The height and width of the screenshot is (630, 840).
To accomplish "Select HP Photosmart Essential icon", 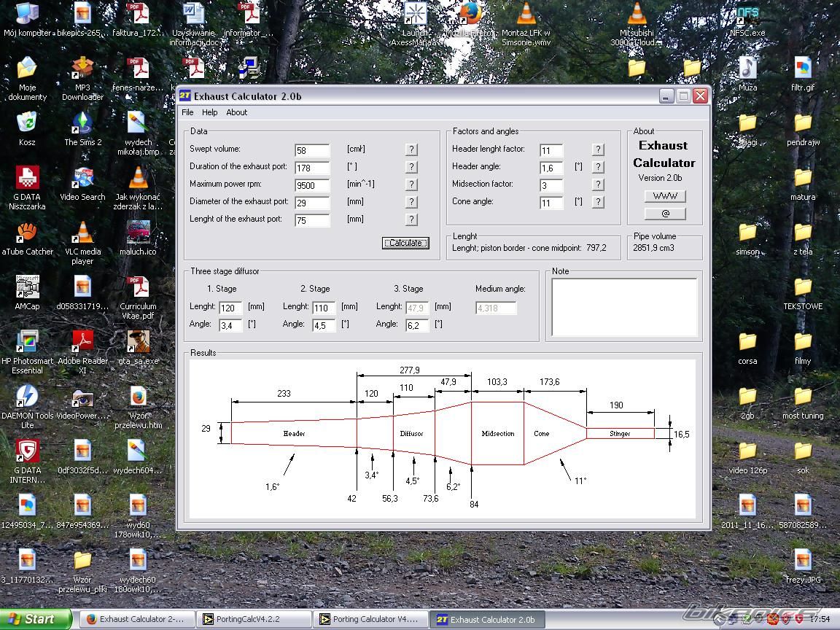I will tap(27, 351).
